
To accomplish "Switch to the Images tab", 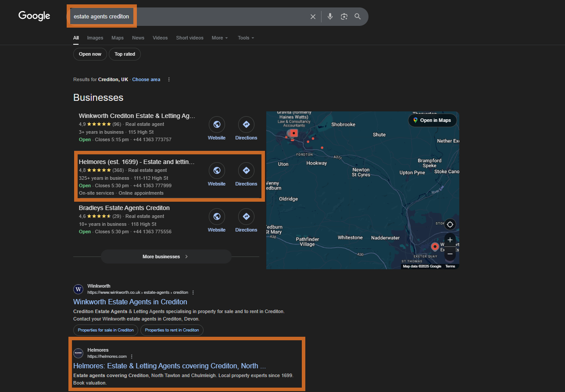I will [x=95, y=38].
